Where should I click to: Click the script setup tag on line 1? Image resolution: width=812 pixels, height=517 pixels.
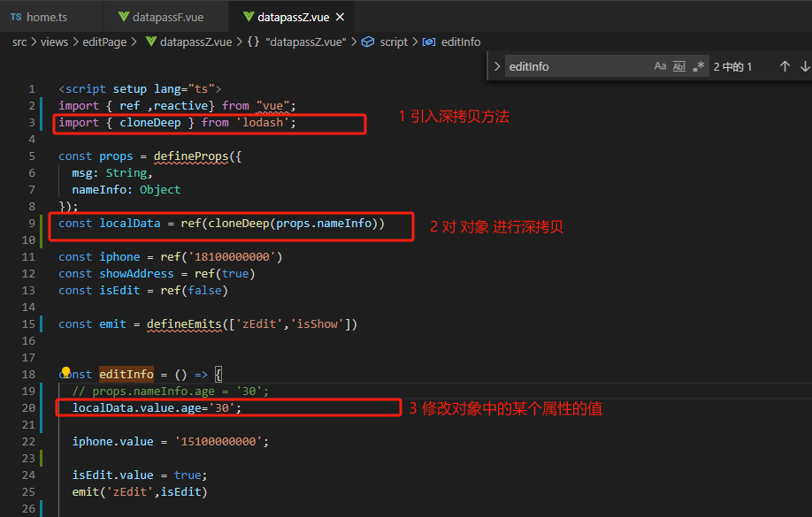click(140, 89)
